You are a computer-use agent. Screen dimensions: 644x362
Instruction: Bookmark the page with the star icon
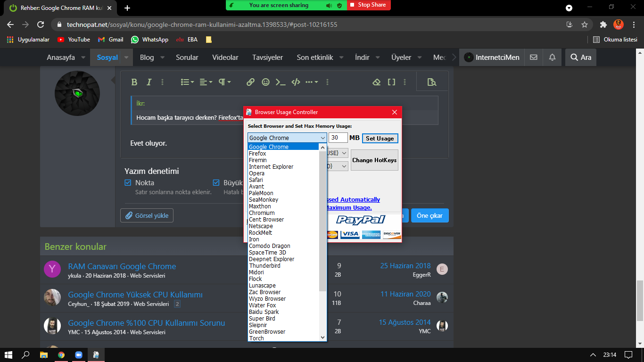[585, 25]
